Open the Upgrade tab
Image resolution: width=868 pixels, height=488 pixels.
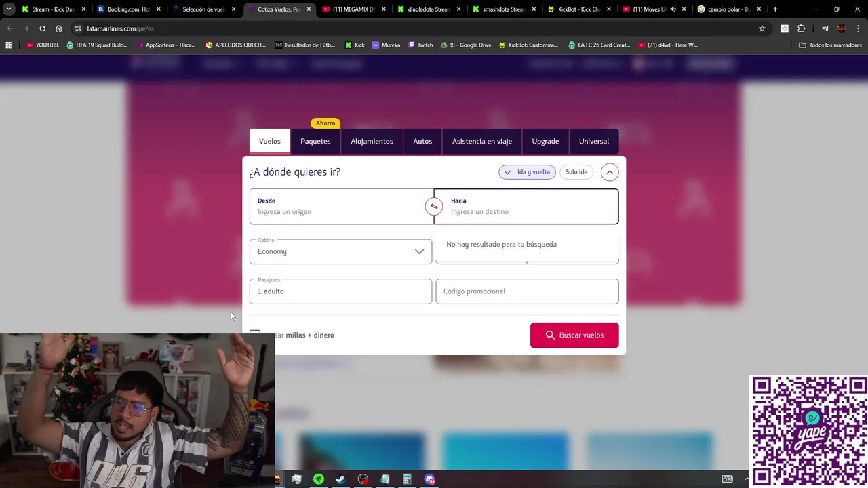545,142
